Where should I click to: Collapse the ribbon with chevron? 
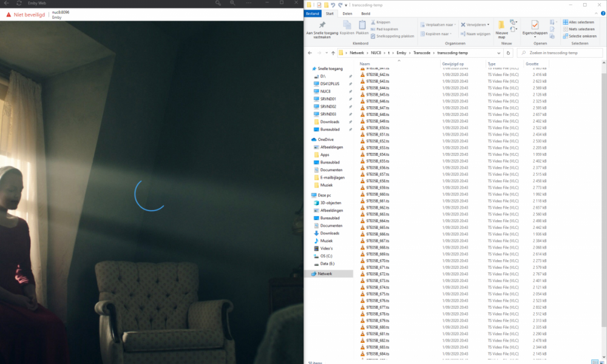[x=596, y=13]
